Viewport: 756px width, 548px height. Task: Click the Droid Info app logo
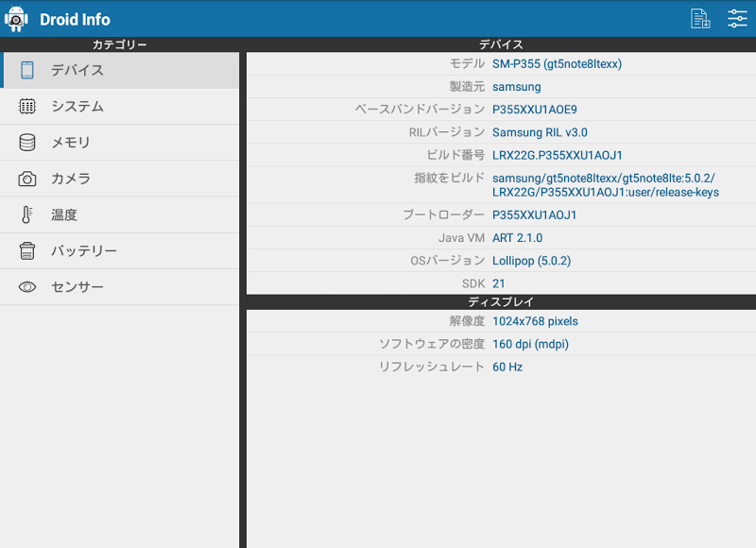(16, 19)
